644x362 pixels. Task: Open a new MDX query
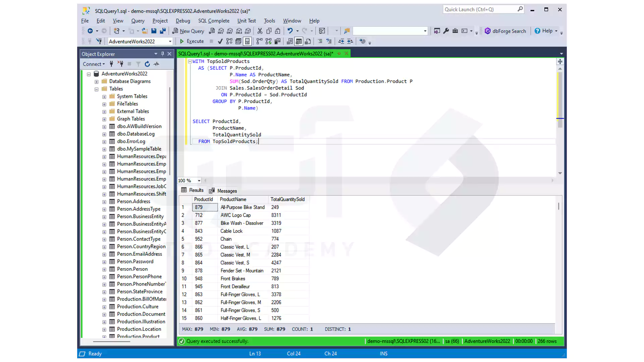click(x=221, y=31)
